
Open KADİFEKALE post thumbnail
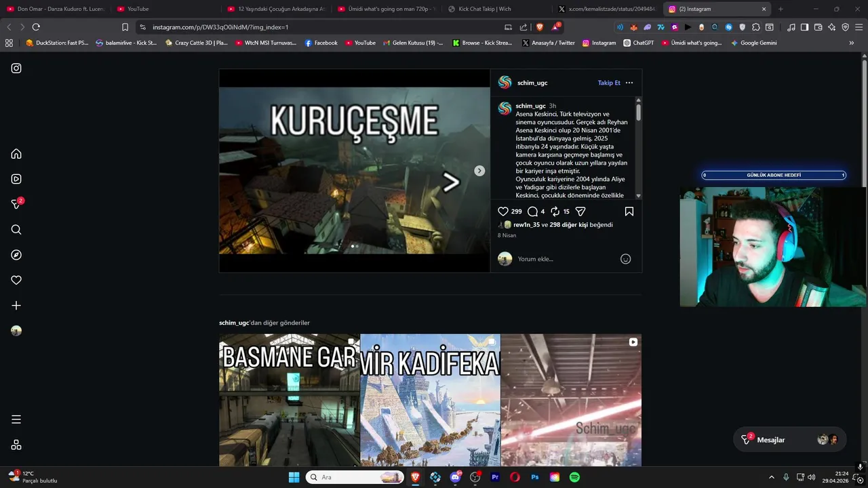click(x=431, y=400)
